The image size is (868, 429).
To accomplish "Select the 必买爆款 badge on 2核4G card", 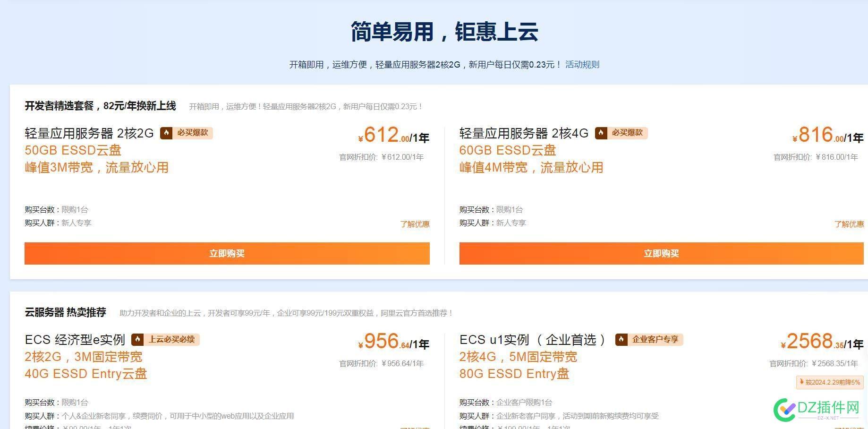I will [x=621, y=133].
